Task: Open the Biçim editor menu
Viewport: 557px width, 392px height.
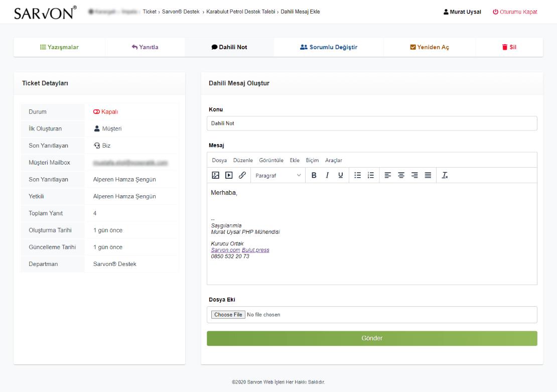Action: (x=312, y=160)
